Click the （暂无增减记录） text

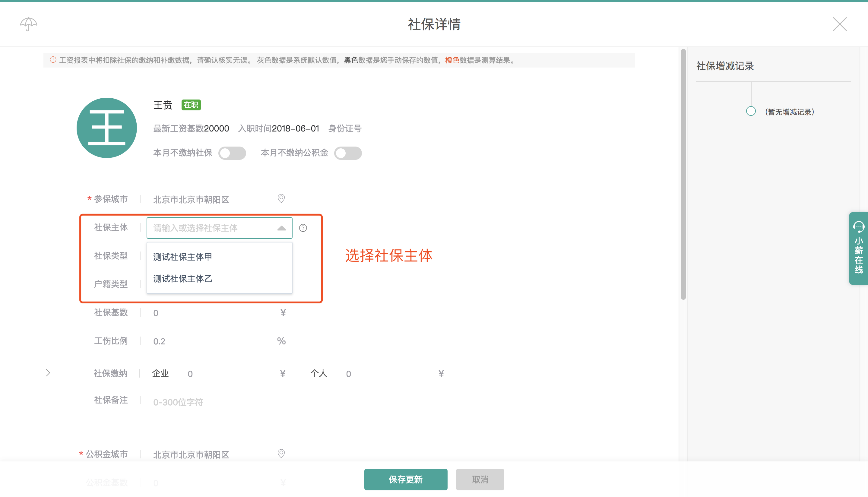pyautogui.click(x=790, y=112)
